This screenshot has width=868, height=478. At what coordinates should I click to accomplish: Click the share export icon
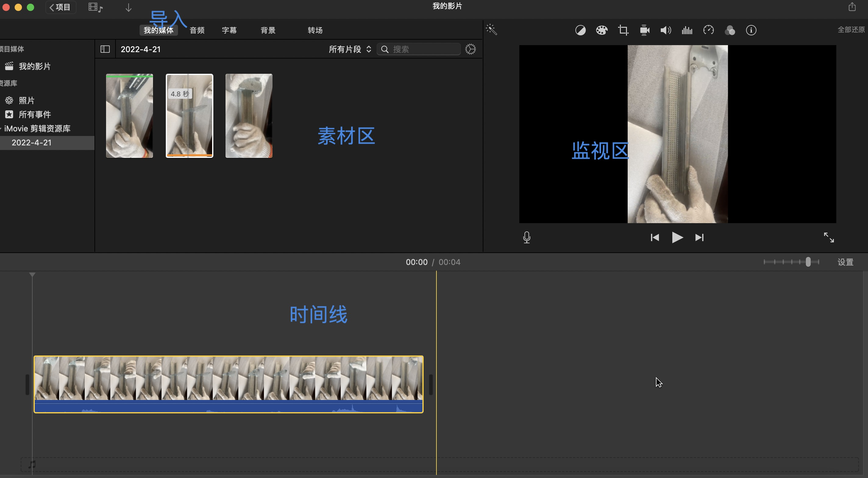[x=852, y=7]
